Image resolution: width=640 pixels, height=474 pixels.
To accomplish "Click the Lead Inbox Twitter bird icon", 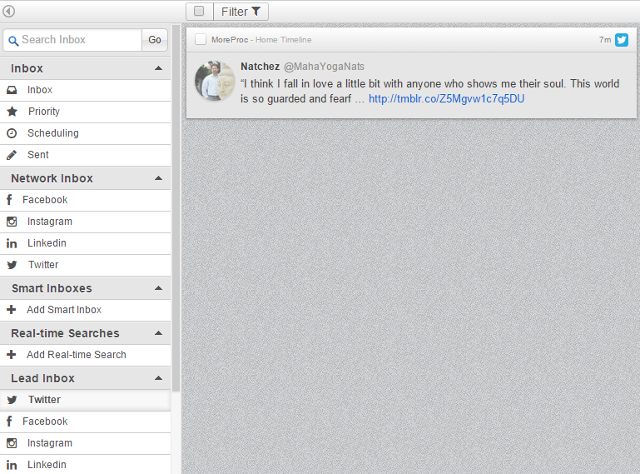I will click(x=12, y=400).
